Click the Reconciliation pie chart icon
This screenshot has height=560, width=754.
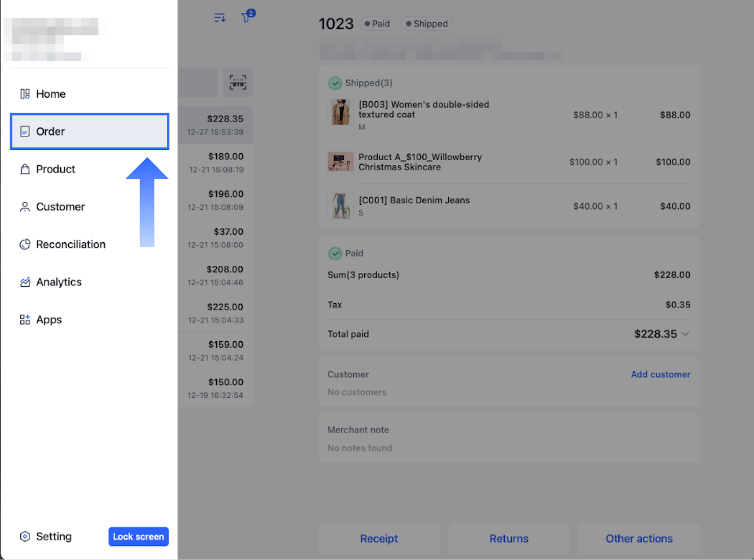(25, 244)
